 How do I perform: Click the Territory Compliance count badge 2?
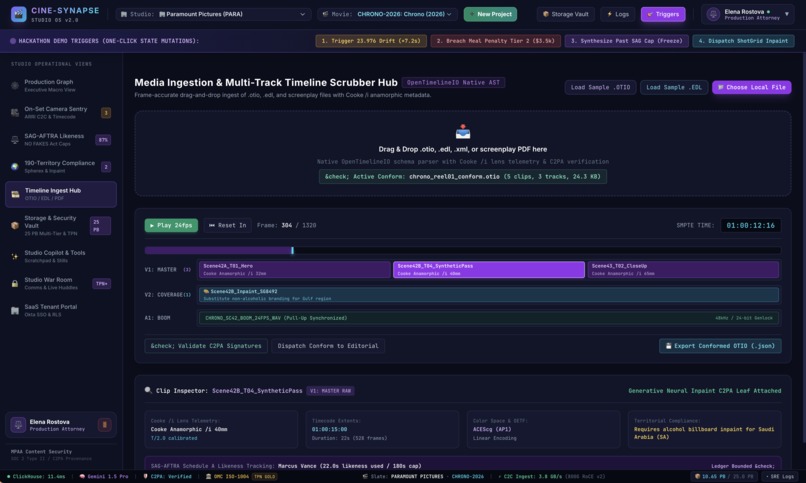click(106, 166)
